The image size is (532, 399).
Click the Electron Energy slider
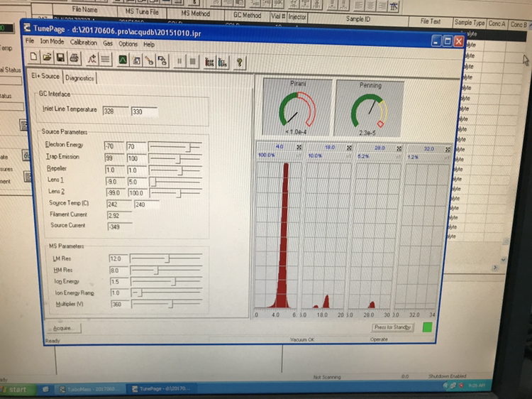pyautogui.click(x=175, y=147)
